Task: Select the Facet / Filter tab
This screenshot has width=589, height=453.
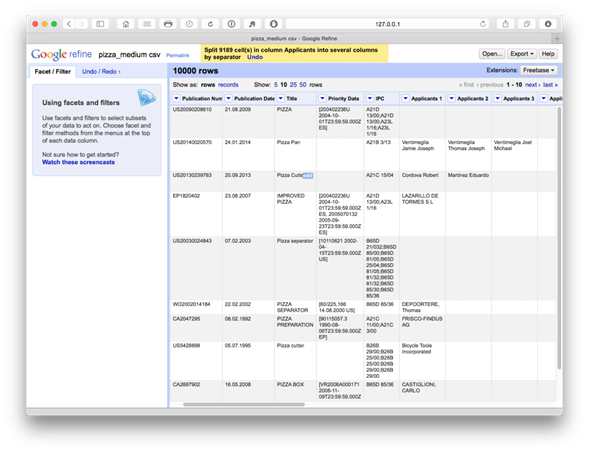Action: tap(53, 71)
